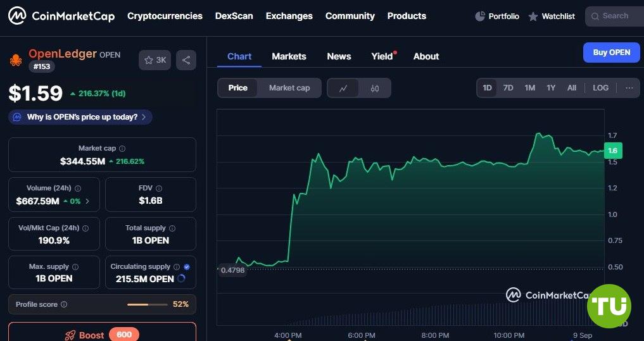Toggle the Market cap chart mode

tap(289, 88)
